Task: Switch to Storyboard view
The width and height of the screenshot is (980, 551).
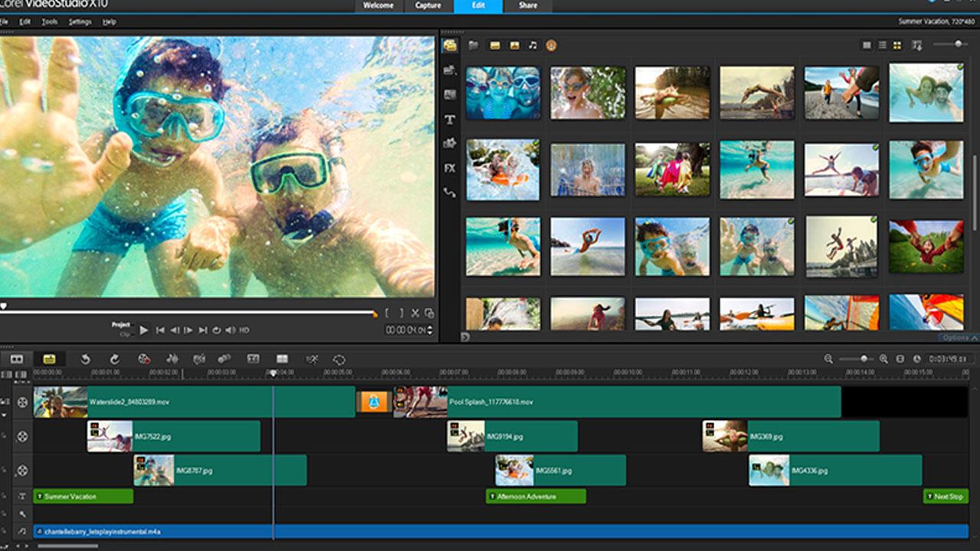Action: click(16, 359)
